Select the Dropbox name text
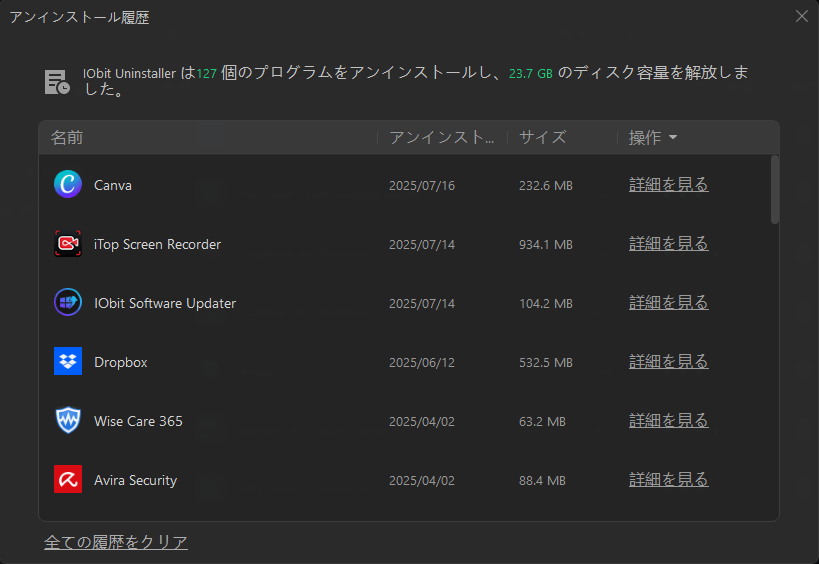Image resolution: width=819 pixels, height=564 pixels. [121, 362]
